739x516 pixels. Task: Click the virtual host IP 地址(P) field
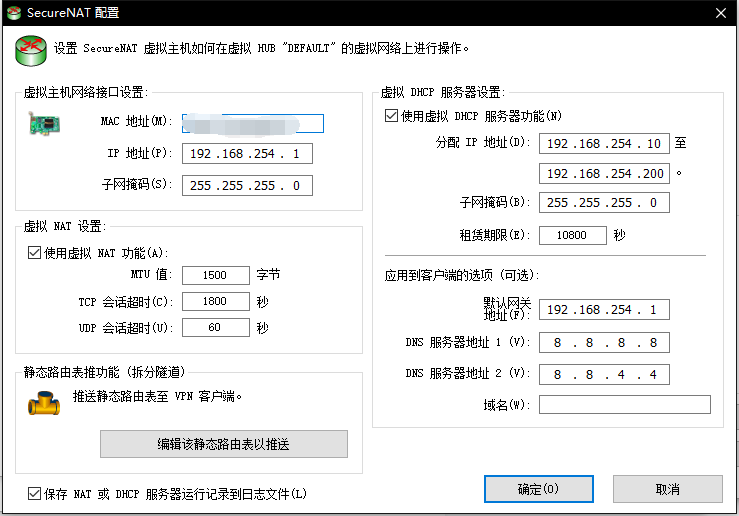(247, 154)
